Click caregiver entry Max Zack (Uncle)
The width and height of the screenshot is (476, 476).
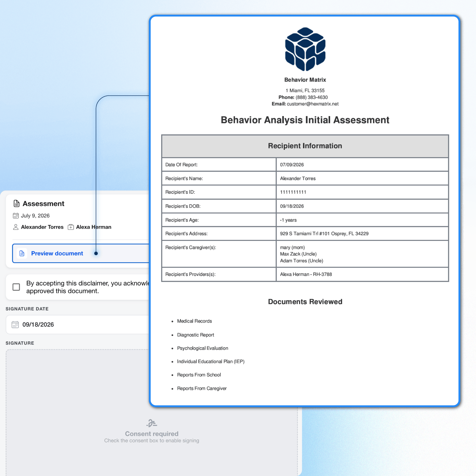(x=298, y=254)
